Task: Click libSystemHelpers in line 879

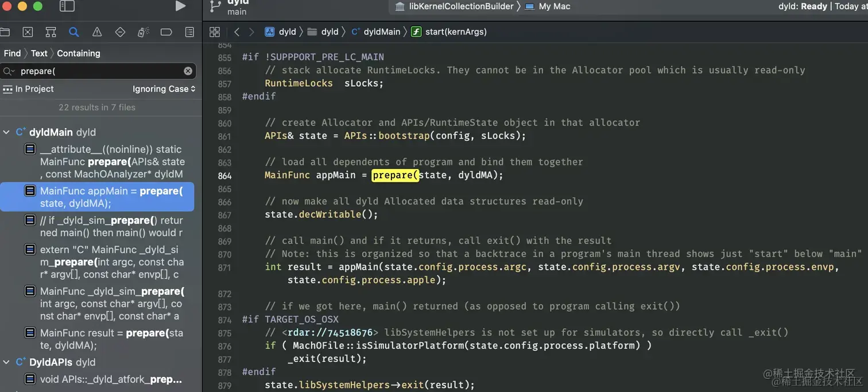Action: pos(344,385)
